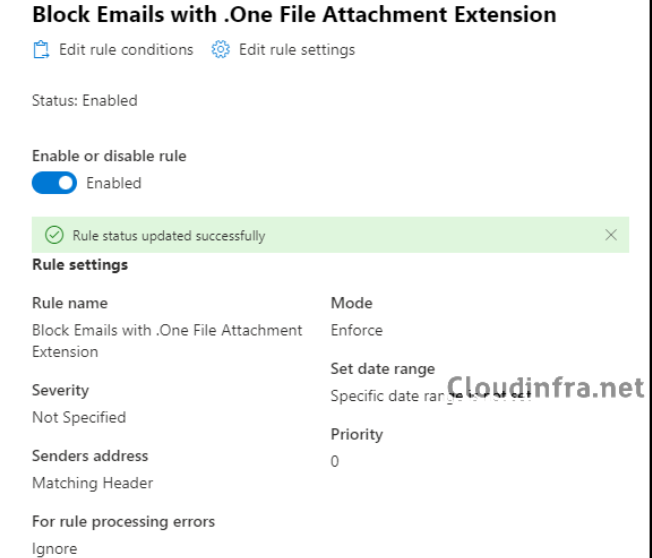Click the Ignore rule processing errors value
Image resolution: width=652 pixels, height=558 pixels.
pos(54,549)
